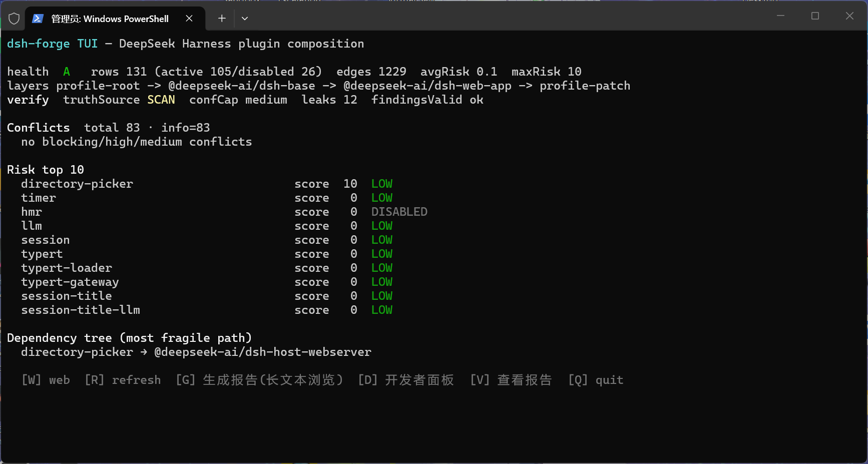Click the dsh-forge TUI title text
868x464 pixels.
(53, 44)
